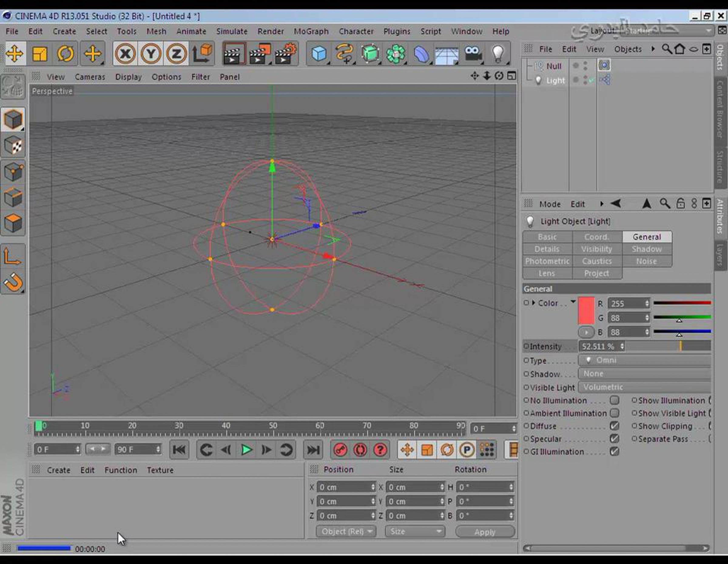Add a camera object from toolbar

click(473, 54)
